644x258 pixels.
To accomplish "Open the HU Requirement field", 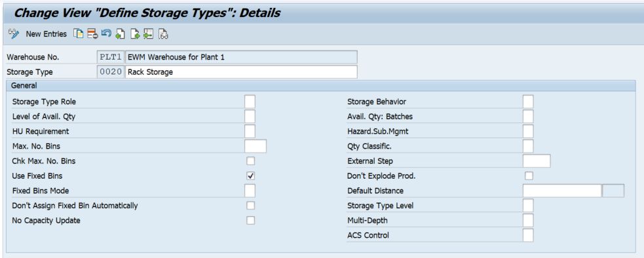I will point(250,131).
